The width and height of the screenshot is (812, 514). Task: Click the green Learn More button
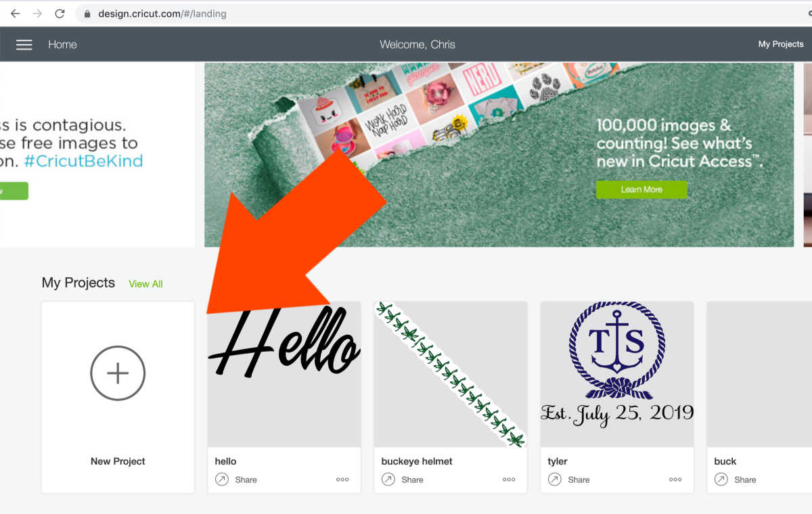click(x=641, y=189)
